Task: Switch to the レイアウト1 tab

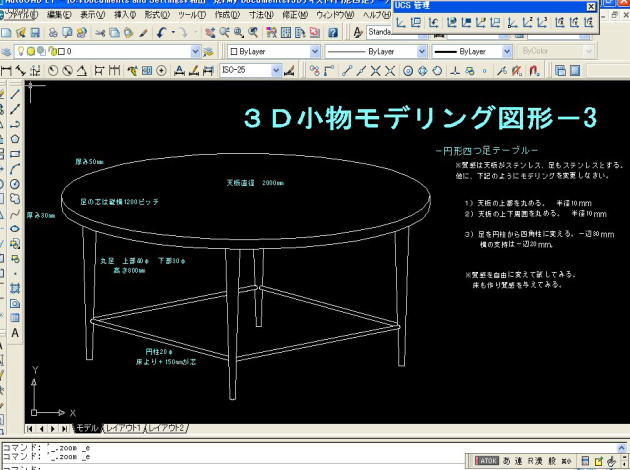Action: pyautogui.click(x=124, y=428)
